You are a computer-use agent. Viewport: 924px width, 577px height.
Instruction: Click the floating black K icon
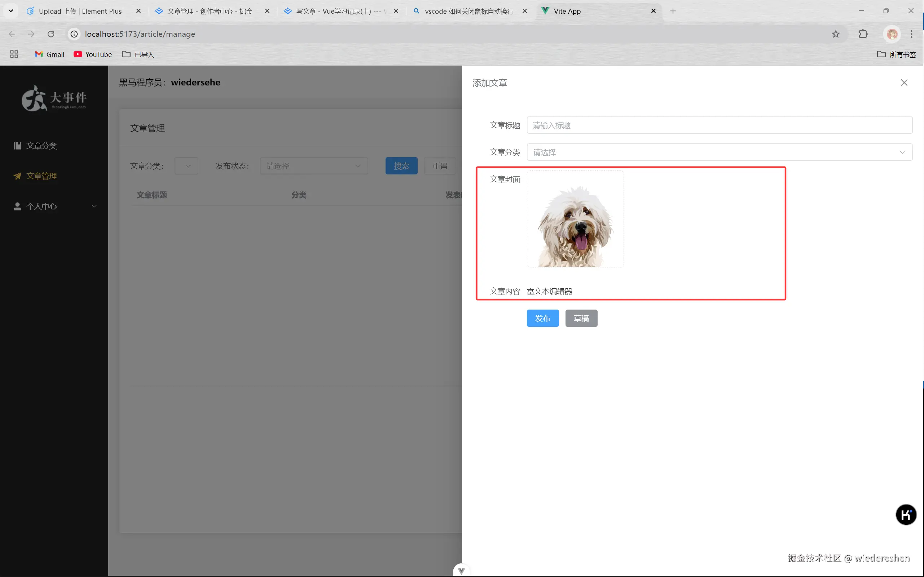pyautogui.click(x=906, y=514)
